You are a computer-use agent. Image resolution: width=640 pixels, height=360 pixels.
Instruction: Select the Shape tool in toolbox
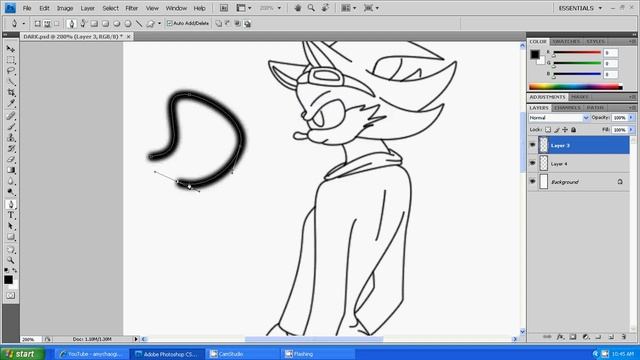coord(11,237)
